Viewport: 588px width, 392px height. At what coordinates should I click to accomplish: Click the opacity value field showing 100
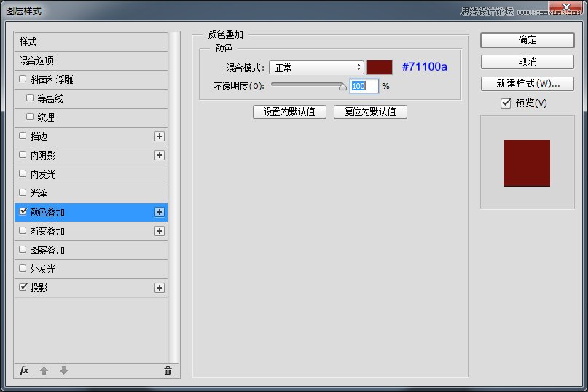(x=364, y=86)
